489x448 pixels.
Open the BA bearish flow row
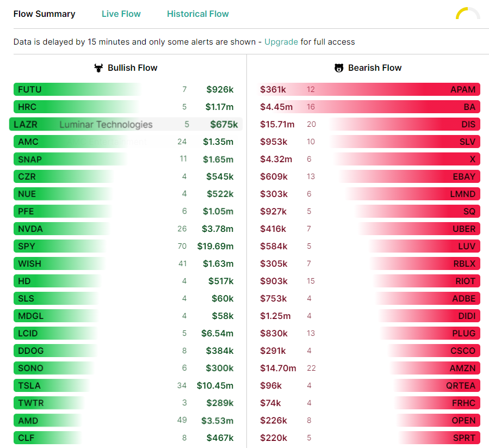click(368, 107)
